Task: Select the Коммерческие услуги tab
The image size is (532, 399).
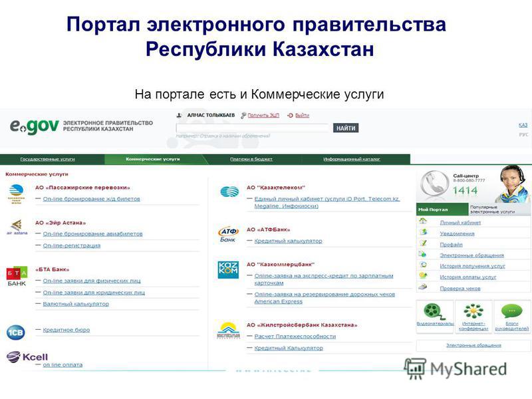Action: (x=153, y=159)
